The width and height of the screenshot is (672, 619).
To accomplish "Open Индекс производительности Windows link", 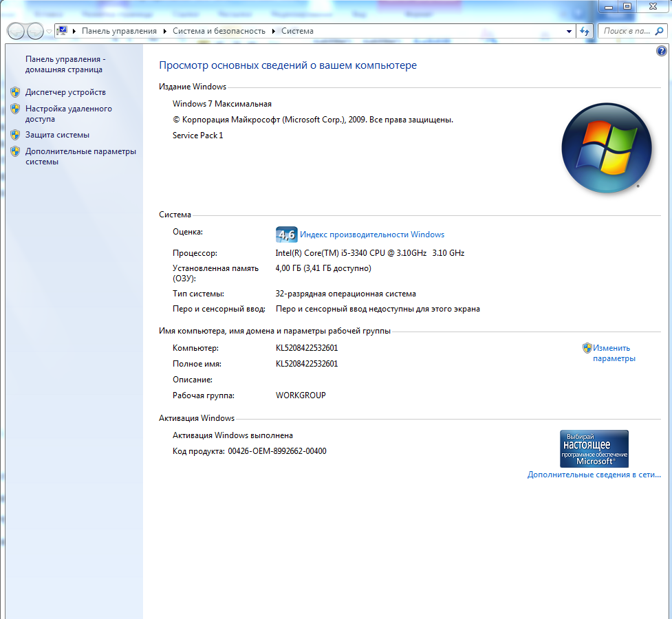I will [x=372, y=235].
